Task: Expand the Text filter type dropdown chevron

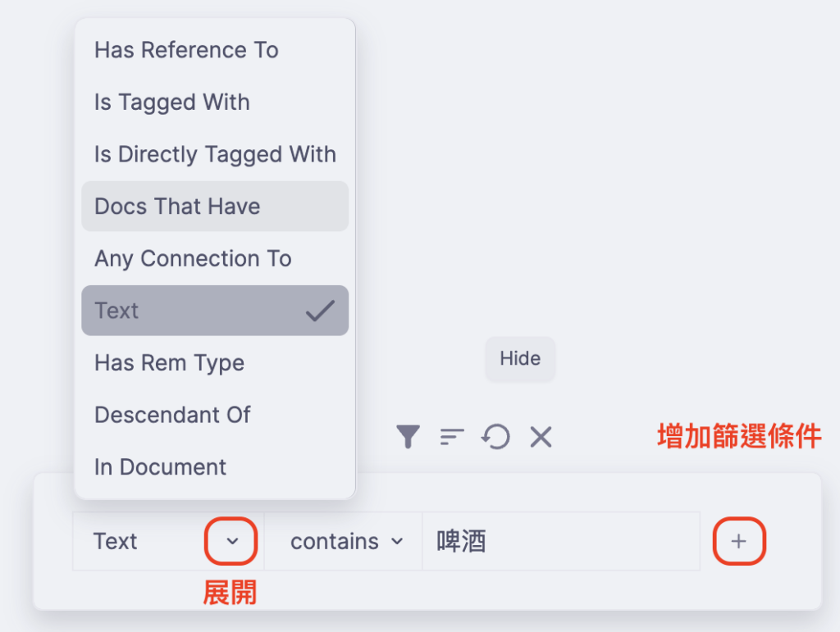Action: coord(231,541)
